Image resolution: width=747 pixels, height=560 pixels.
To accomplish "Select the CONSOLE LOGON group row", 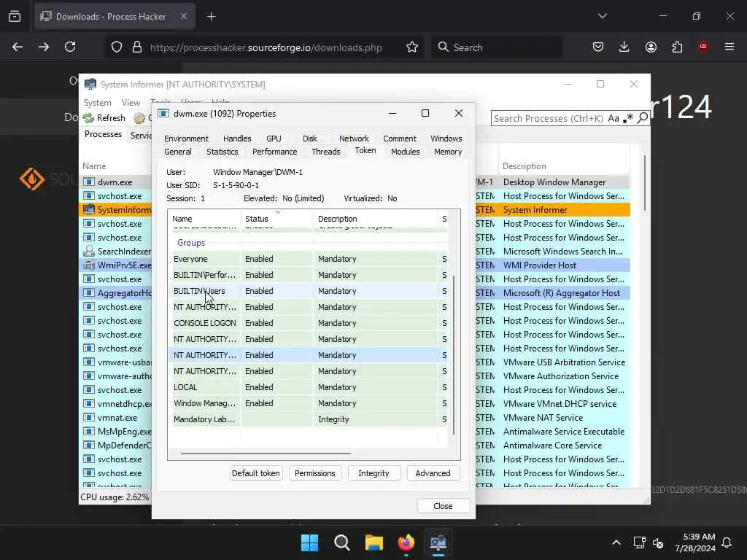I will [309, 323].
